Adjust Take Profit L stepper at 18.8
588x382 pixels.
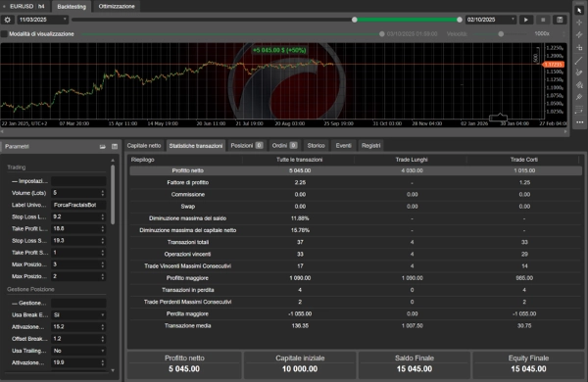pos(102,228)
